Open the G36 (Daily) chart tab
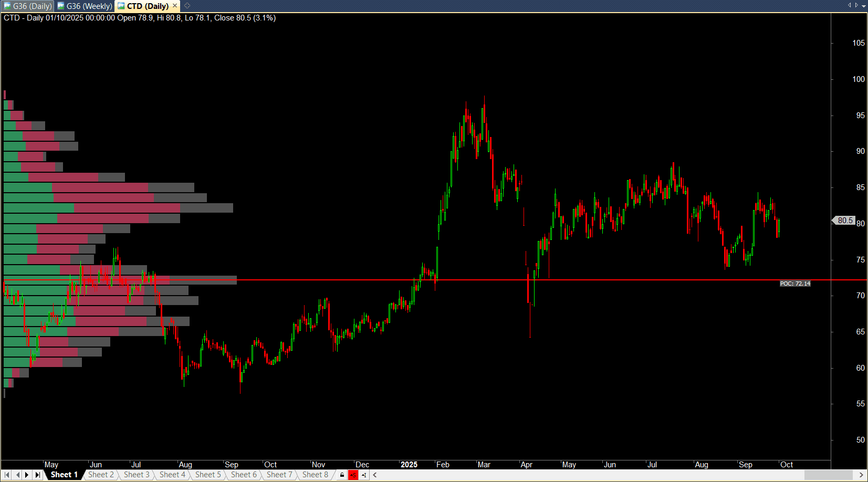Image resolution: width=868 pixels, height=482 pixels. tap(28, 6)
